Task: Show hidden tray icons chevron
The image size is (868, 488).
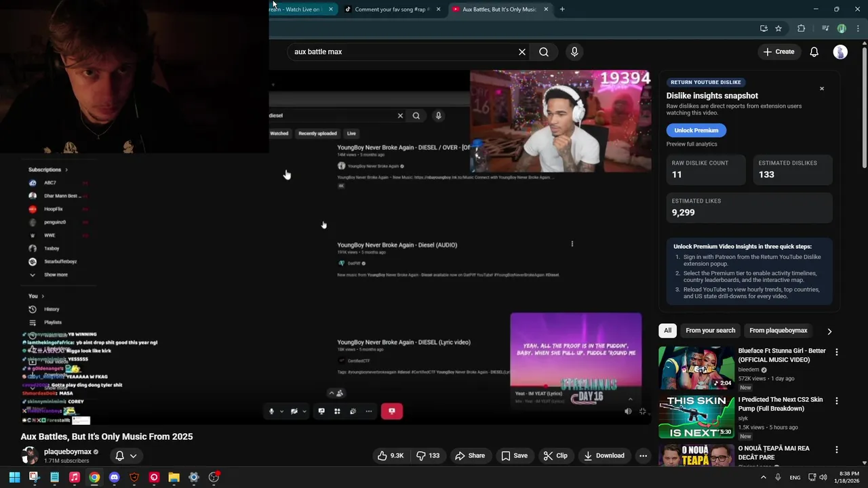Action: pyautogui.click(x=763, y=477)
